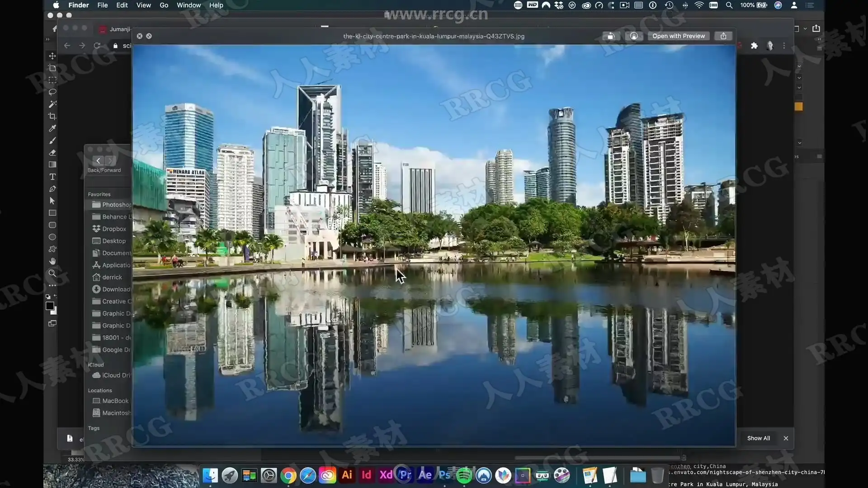
Task: Swap foreground and background colors
Action: tap(55, 296)
